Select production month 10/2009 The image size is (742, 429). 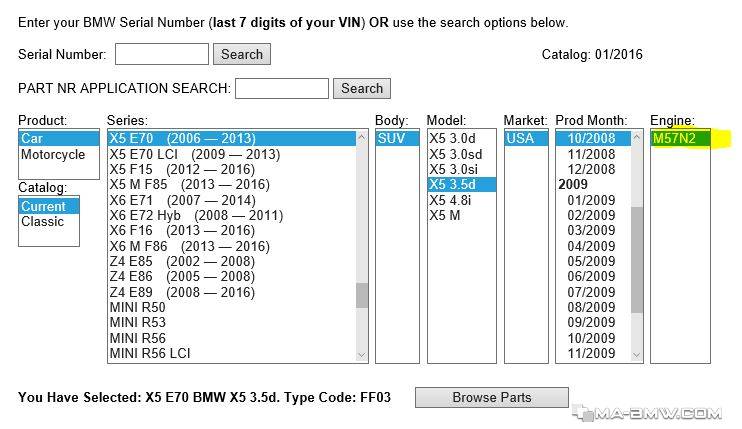click(x=593, y=338)
